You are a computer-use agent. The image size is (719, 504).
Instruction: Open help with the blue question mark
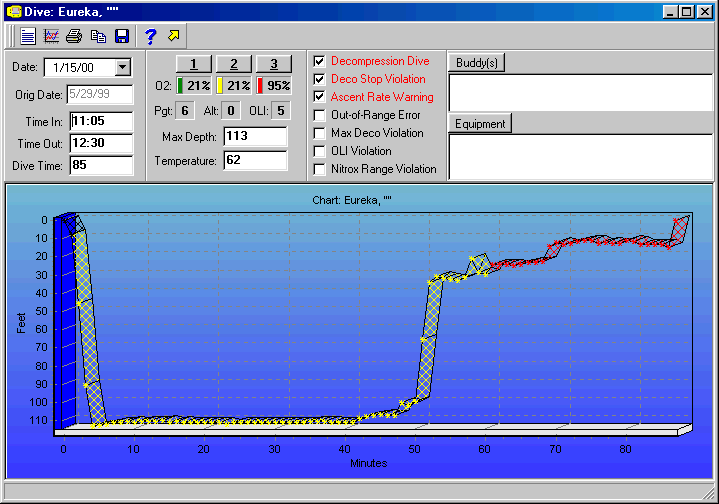pyautogui.click(x=151, y=36)
